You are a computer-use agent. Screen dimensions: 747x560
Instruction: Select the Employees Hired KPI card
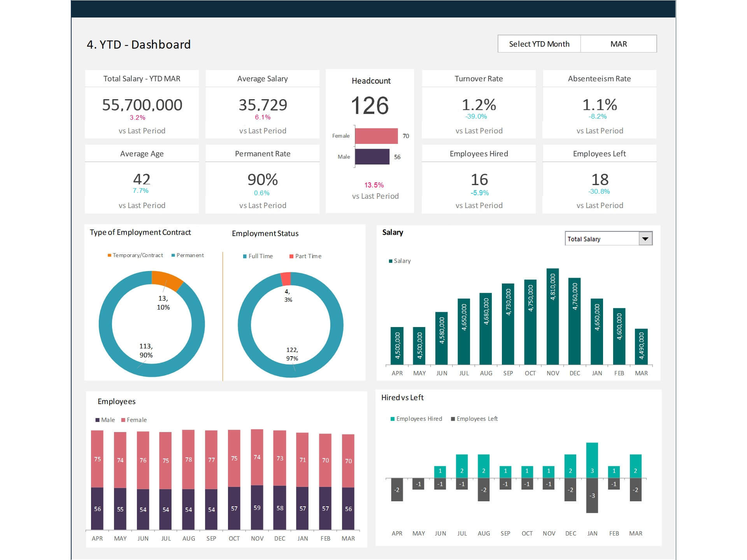tap(479, 179)
